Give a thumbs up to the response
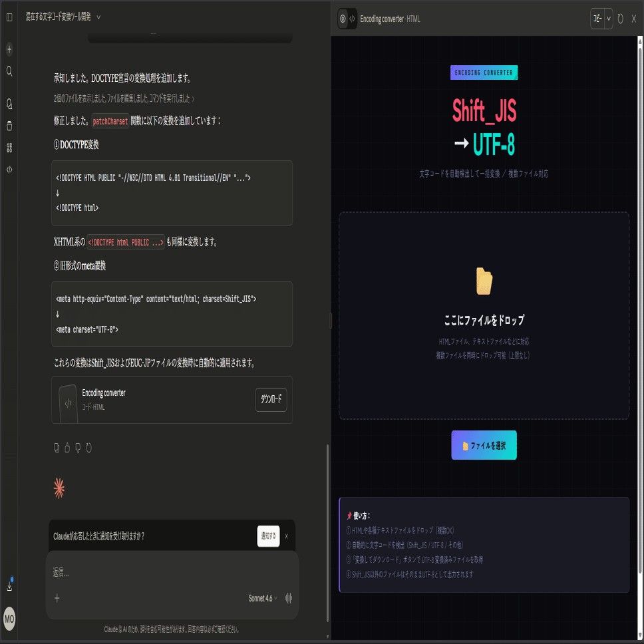 pyautogui.click(x=67, y=448)
